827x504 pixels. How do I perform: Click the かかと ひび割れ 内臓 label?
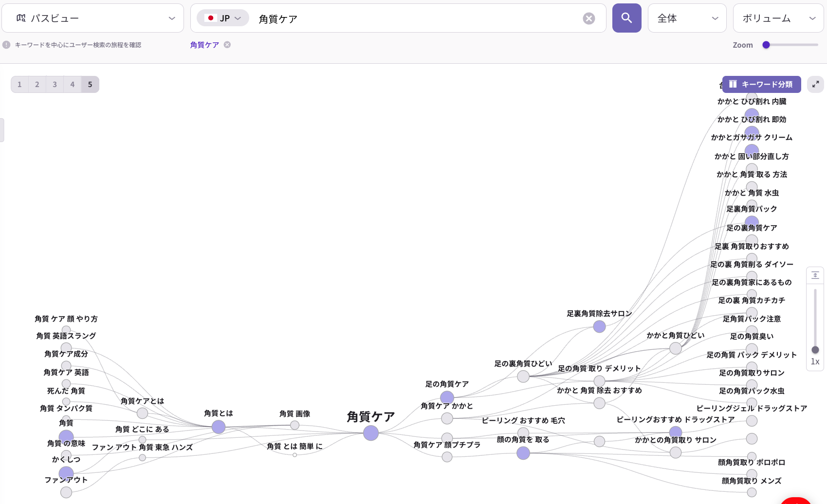click(752, 101)
